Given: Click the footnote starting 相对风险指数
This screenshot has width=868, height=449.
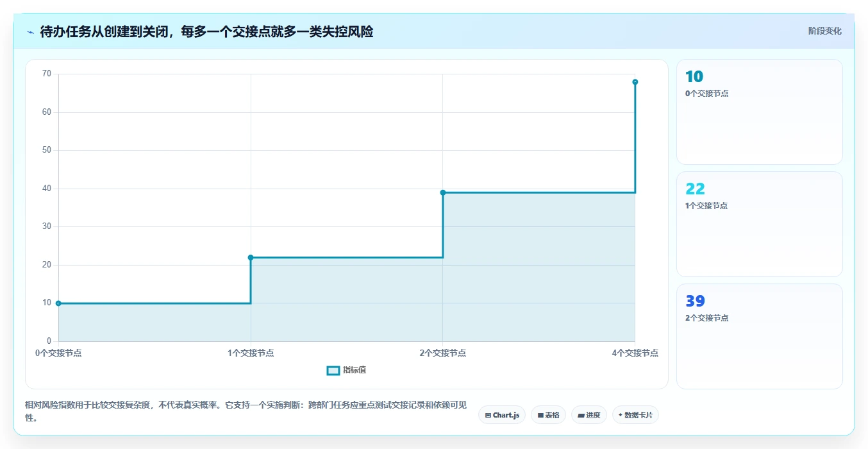Looking at the screenshot, I should coord(246,412).
